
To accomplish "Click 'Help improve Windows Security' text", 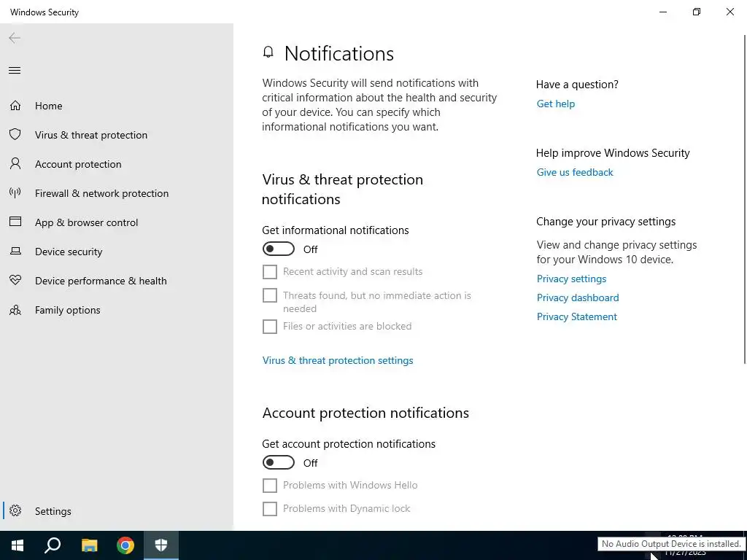I will (613, 153).
